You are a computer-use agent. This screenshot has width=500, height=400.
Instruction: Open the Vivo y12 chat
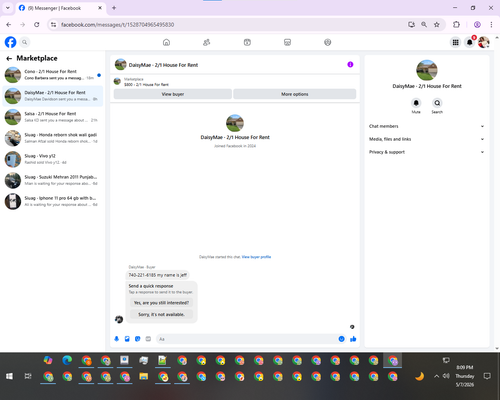53,159
